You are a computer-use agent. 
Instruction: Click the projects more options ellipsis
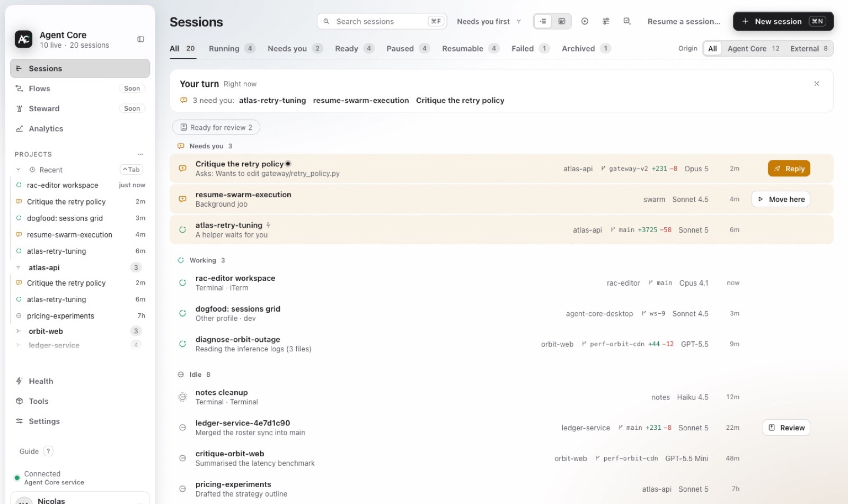point(140,154)
